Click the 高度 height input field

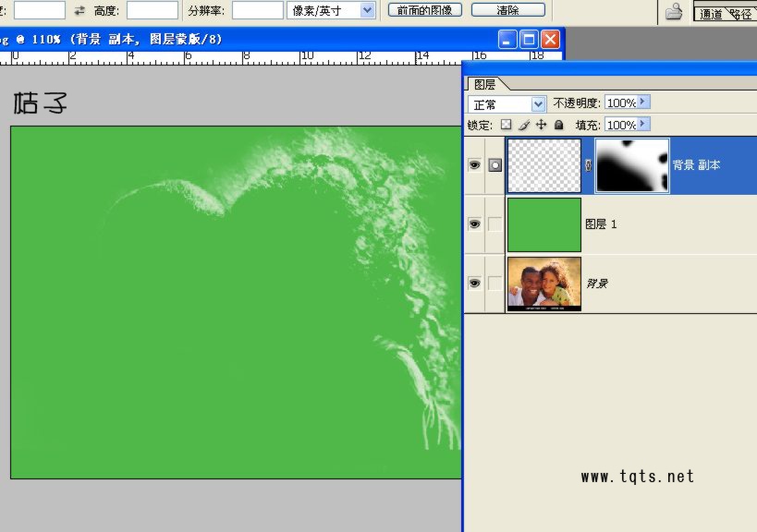tap(153, 10)
